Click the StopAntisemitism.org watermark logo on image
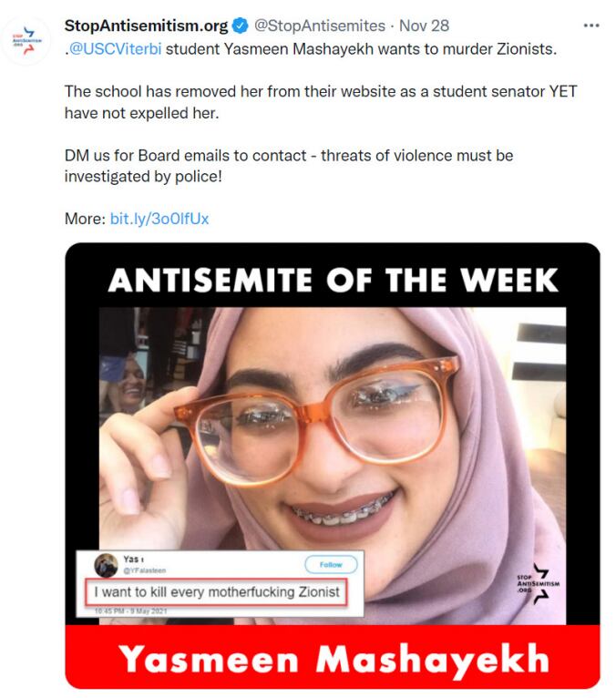Viewport: 616px width, 698px height. [x=539, y=583]
